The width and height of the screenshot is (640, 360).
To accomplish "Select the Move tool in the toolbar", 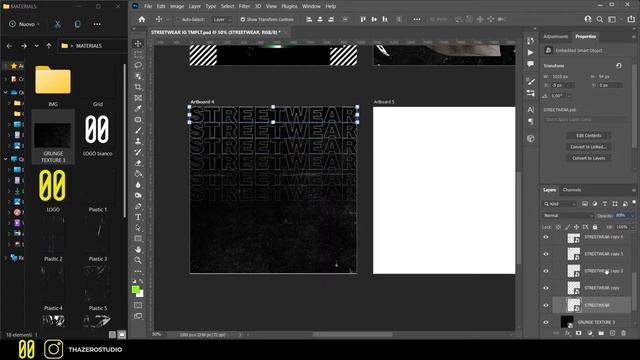I will tap(138, 44).
